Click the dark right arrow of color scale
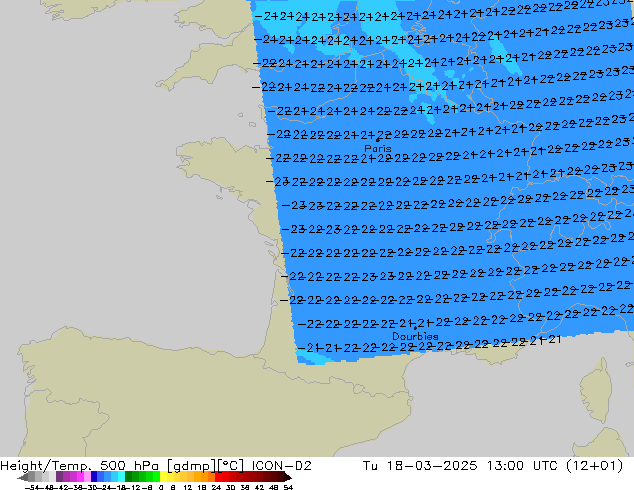The width and height of the screenshot is (634, 490). pyautogui.click(x=287, y=477)
